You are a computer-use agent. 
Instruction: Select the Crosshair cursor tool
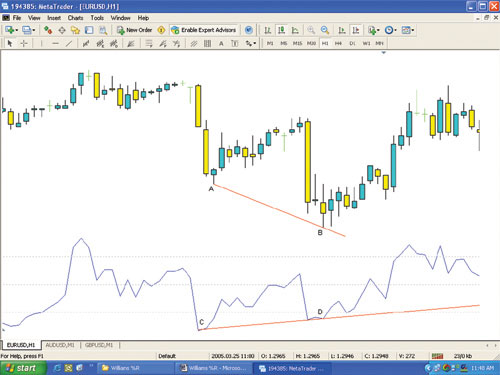(24, 43)
